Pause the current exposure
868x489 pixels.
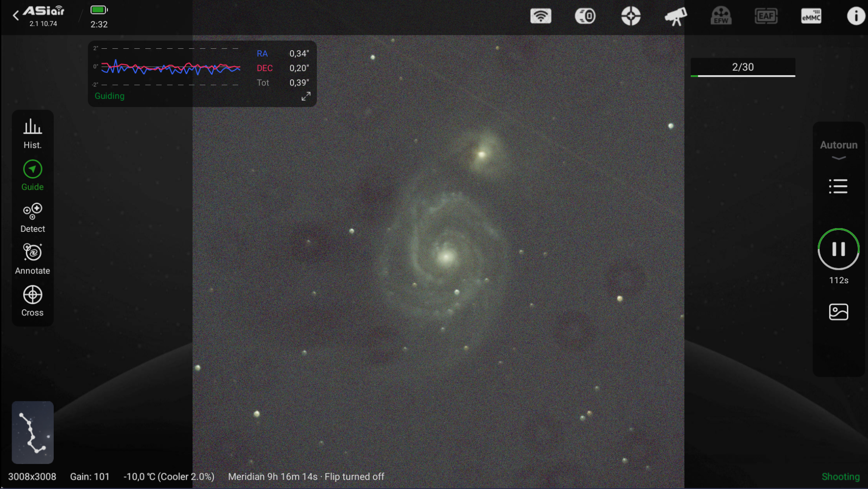838,249
